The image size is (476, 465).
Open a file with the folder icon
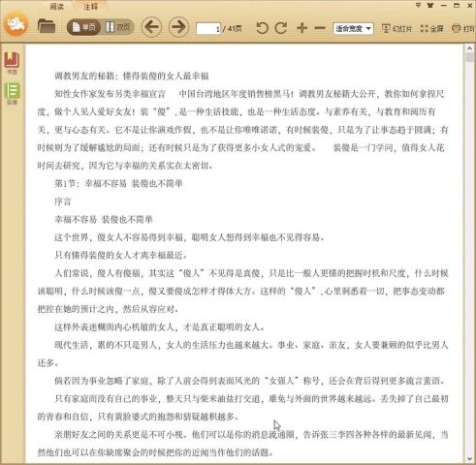(x=47, y=26)
